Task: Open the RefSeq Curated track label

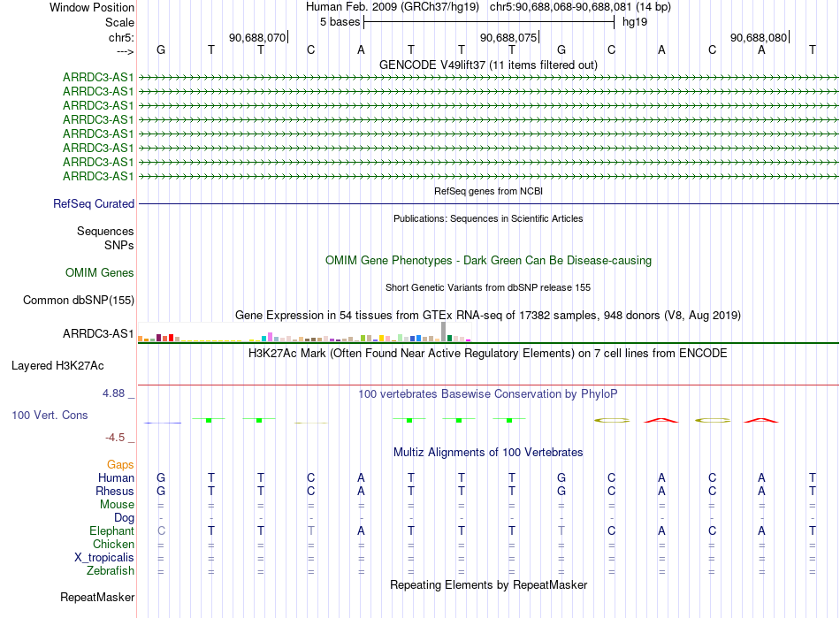Action: coord(94,203)
